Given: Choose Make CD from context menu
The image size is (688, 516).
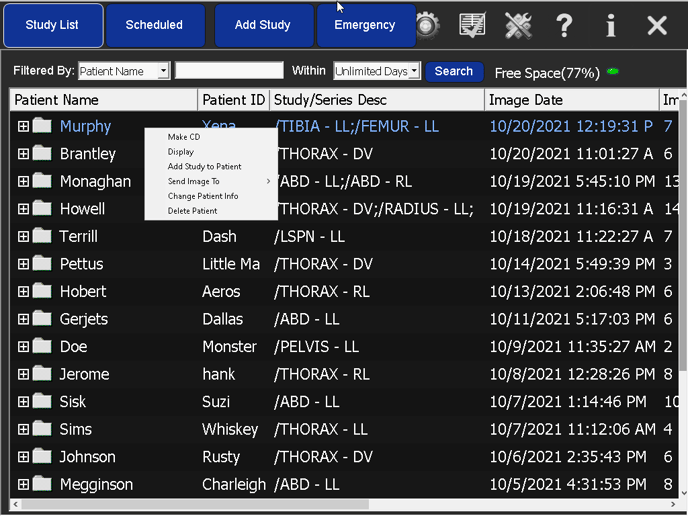Looking at the screenshot, I should click(184, 137).
